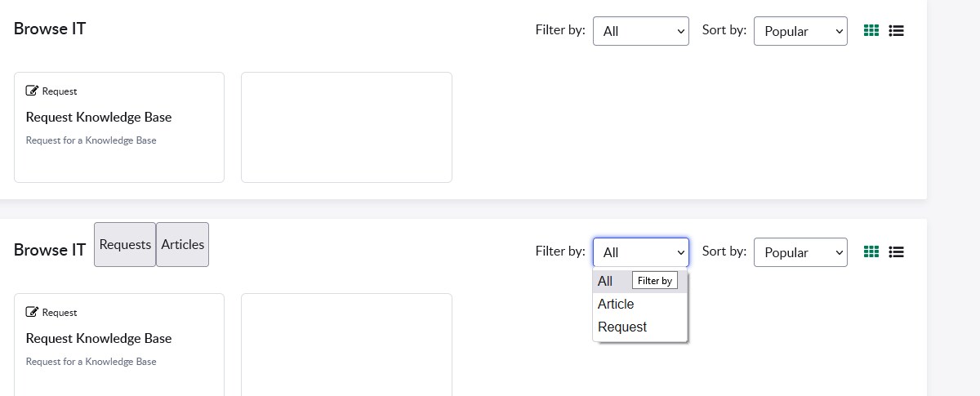The height and width of the screenshot is (396, 980).
Task: Open Request Knowledge Base title in first section
Action: point(99,117)
